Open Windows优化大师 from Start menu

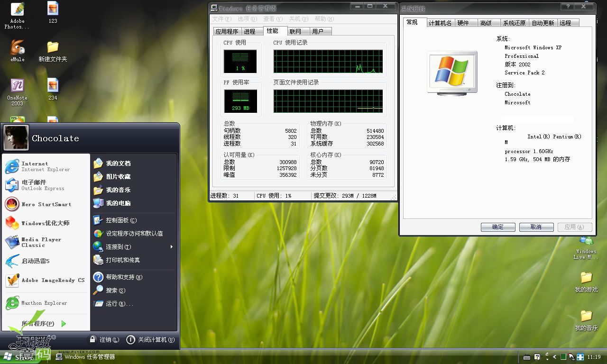point(46,223)
